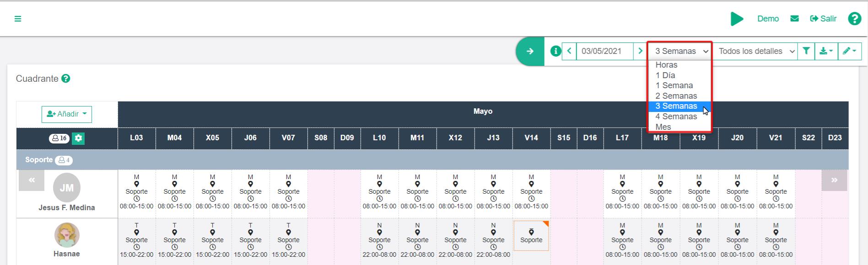Select 1 Semana from the list
868x265 pixels.
tap(674, 85)
